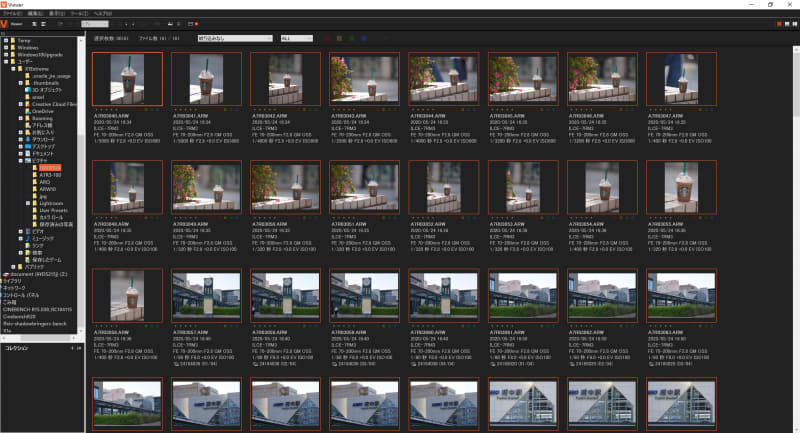The height and width of the screenshot is (433, 800).
Task: Expand the ビデオ folder node
Action: [21, 231]
